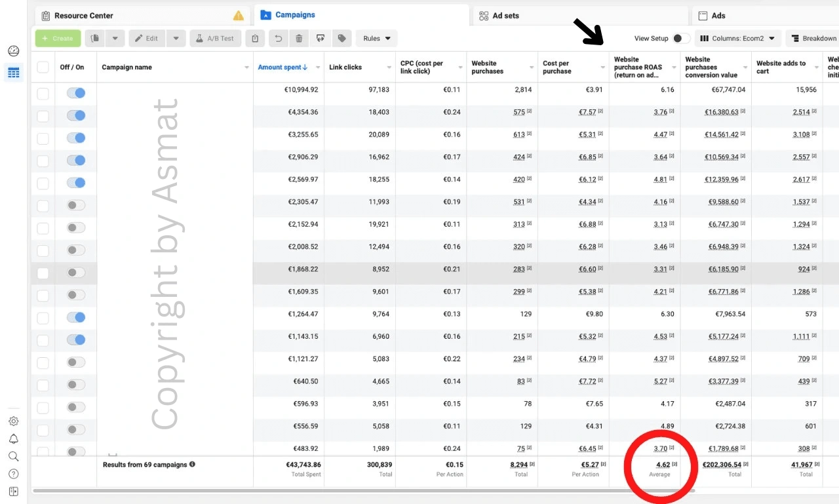Click the share/export icon beside the trash
839x504 pixels.
320,39
